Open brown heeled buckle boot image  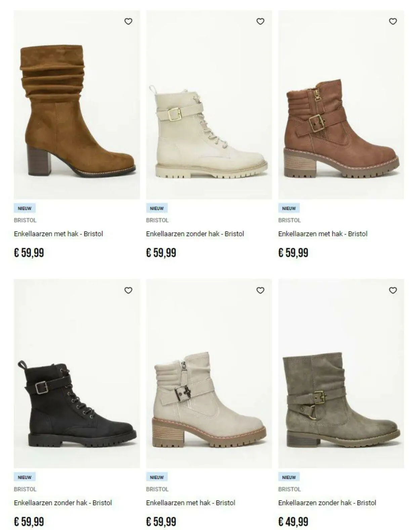coord(341,105)
